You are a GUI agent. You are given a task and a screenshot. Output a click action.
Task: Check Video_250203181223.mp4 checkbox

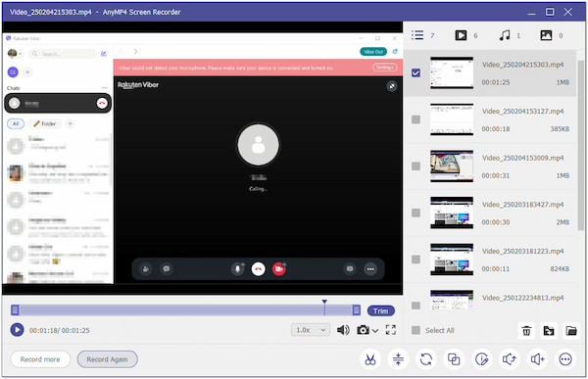[x=416, y=260]
